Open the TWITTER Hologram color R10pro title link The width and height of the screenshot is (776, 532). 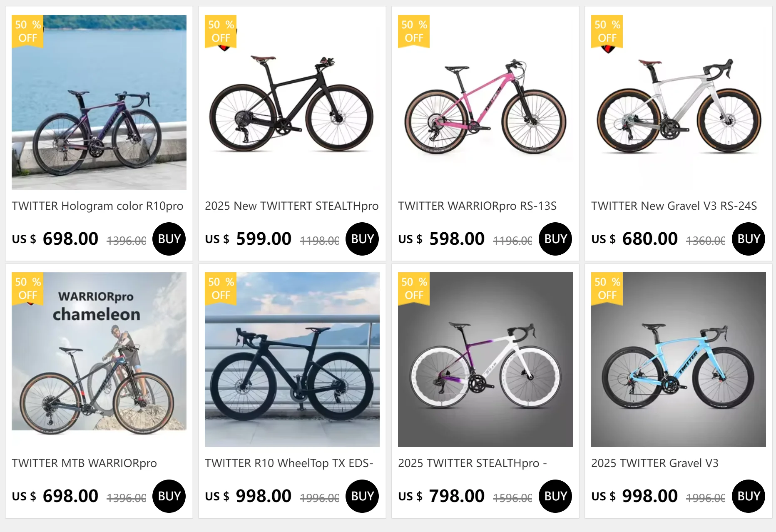coord(97,206)
